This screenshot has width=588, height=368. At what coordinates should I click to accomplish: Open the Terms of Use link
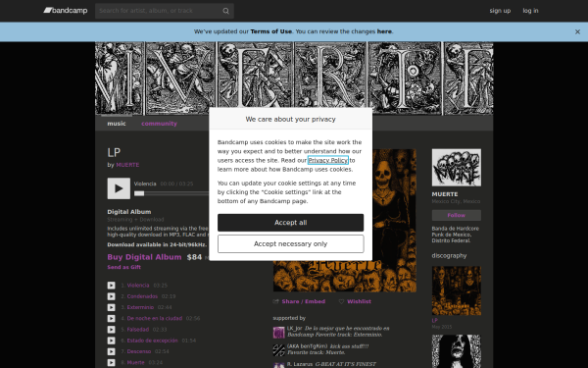click(270, 31)
